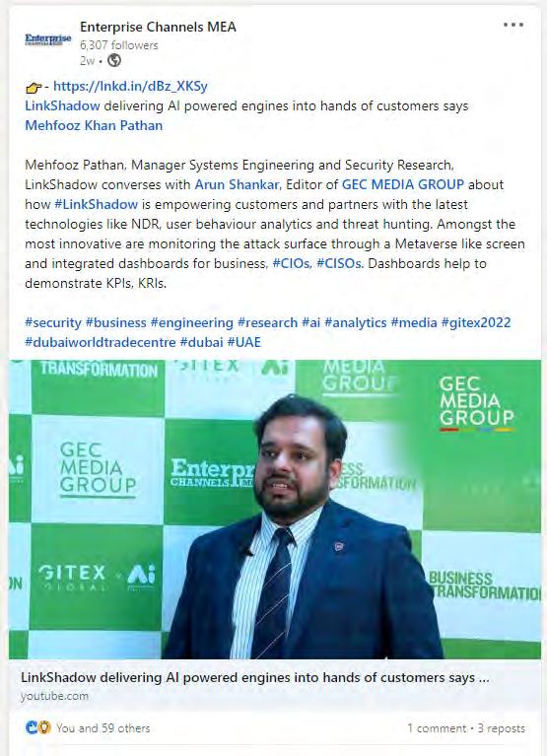Open the #gitex2022 hashtag
The width and height of the screenshot is (547, 756).
[476, 323]
